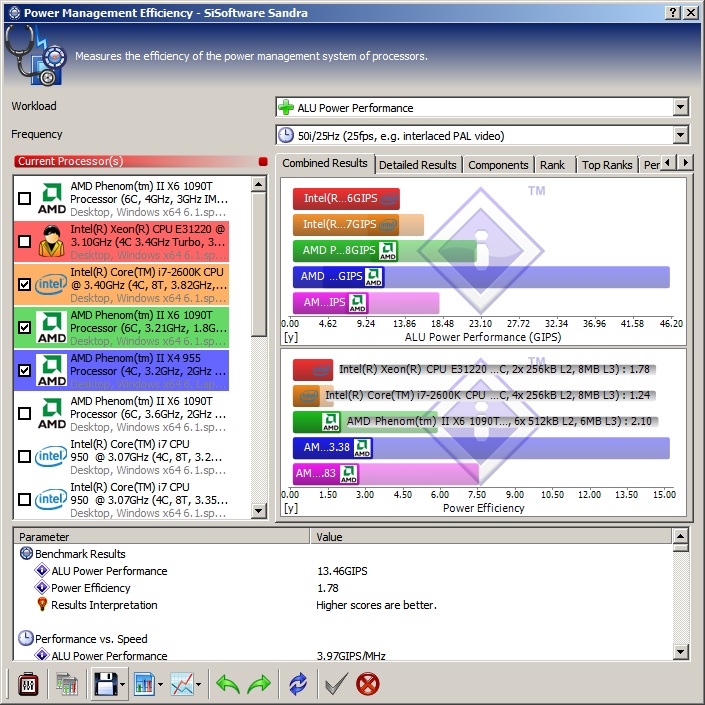Open the Frequency dropdown arrow

[x=680, y=135]
